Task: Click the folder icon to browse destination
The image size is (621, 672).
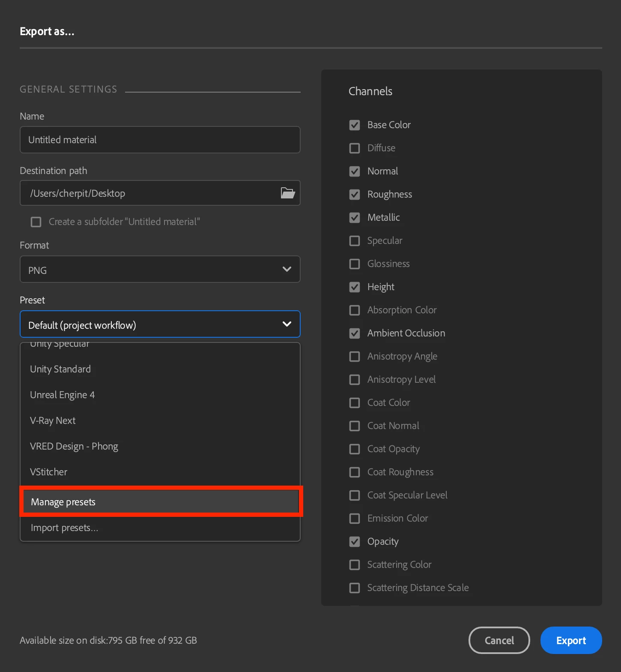Action: pos(287,193)
